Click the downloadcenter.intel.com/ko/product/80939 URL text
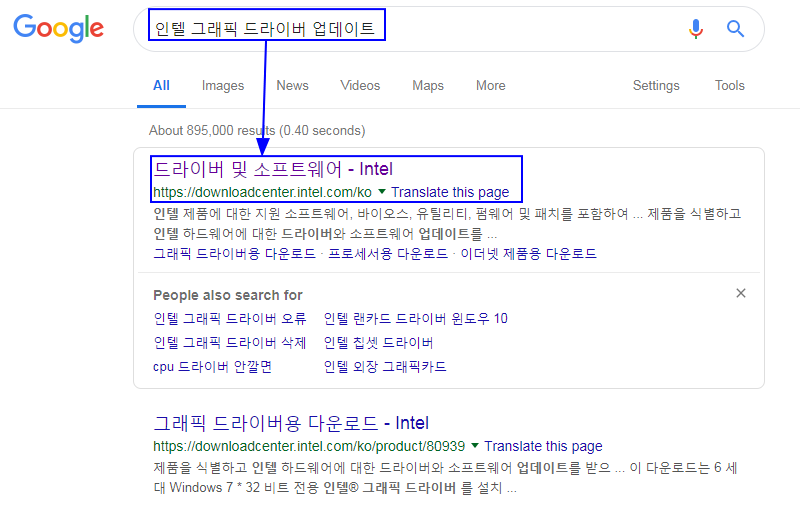This screenshot has height=511, width=800. 309,446
